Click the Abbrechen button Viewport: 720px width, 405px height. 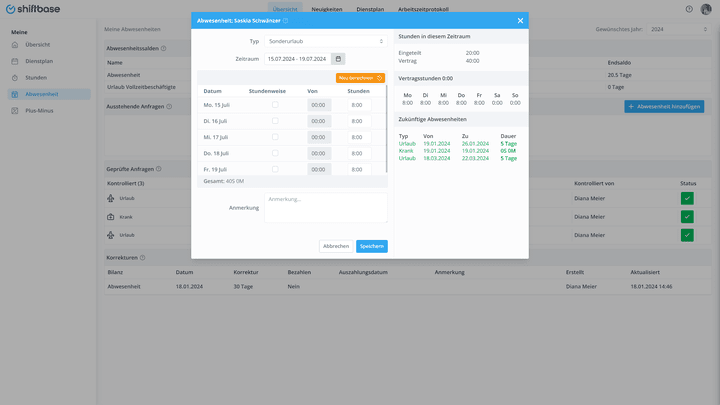(x=336, y=246)
